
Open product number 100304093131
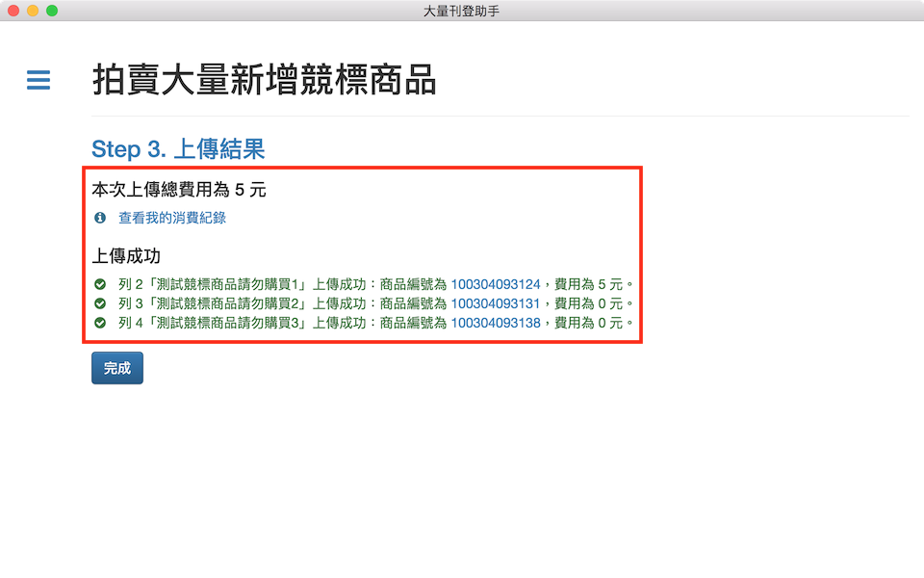pyautogui.click(x=495, y=303)
